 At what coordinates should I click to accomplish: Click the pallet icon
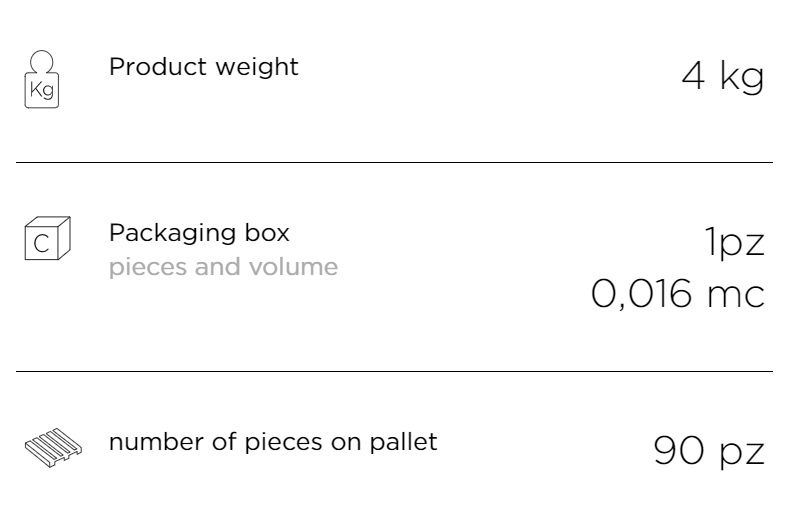[x=53, y=447]
